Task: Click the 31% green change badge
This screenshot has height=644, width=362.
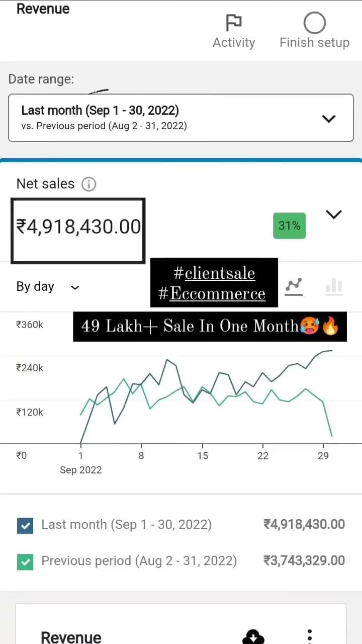Action: (289, 226)
